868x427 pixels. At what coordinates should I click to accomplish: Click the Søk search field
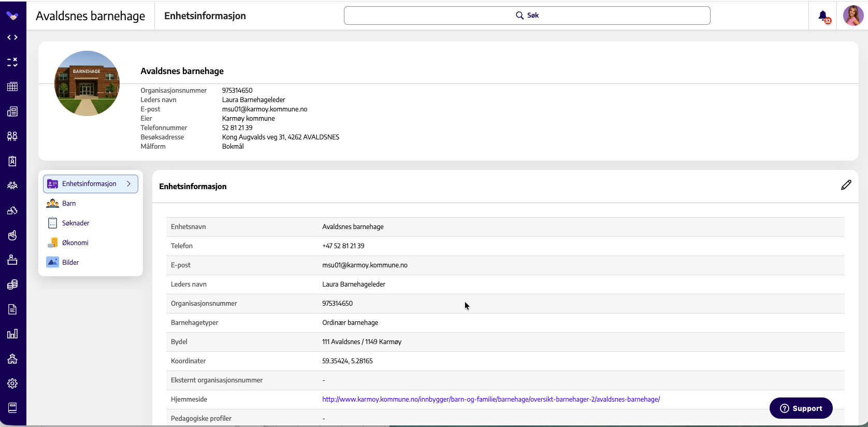[527, 16]
